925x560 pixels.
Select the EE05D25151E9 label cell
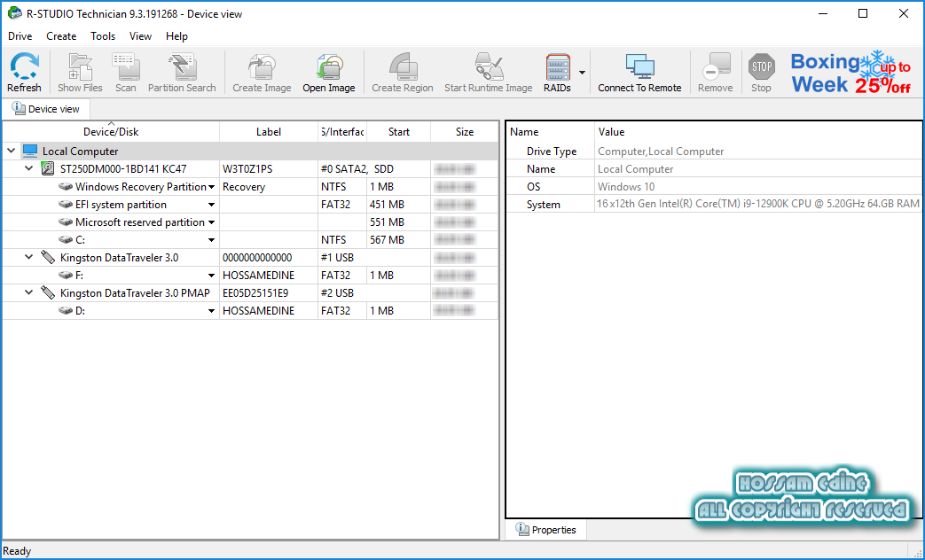(269, 292)
